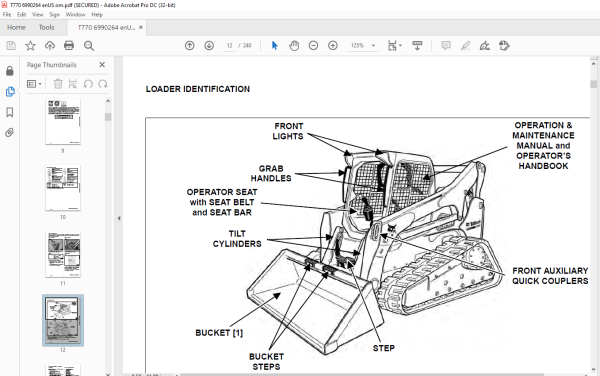Add a sticky note comment
Screen dimensions: 600x376
click(446, 46)
